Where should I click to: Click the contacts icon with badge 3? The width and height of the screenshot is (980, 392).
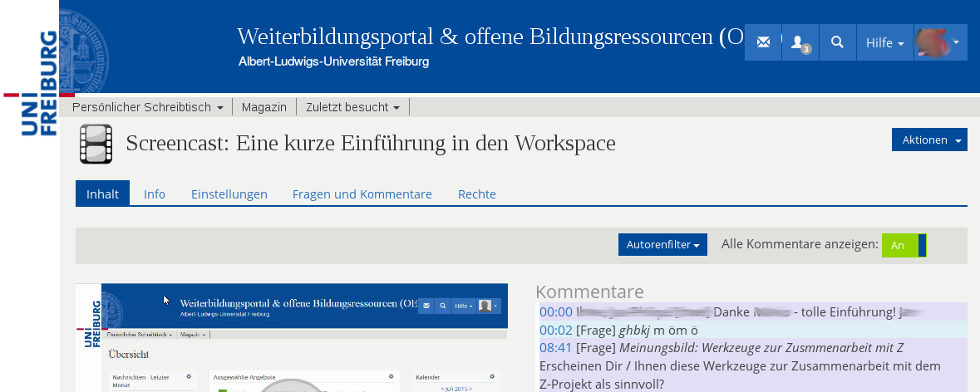pos(800,42)
